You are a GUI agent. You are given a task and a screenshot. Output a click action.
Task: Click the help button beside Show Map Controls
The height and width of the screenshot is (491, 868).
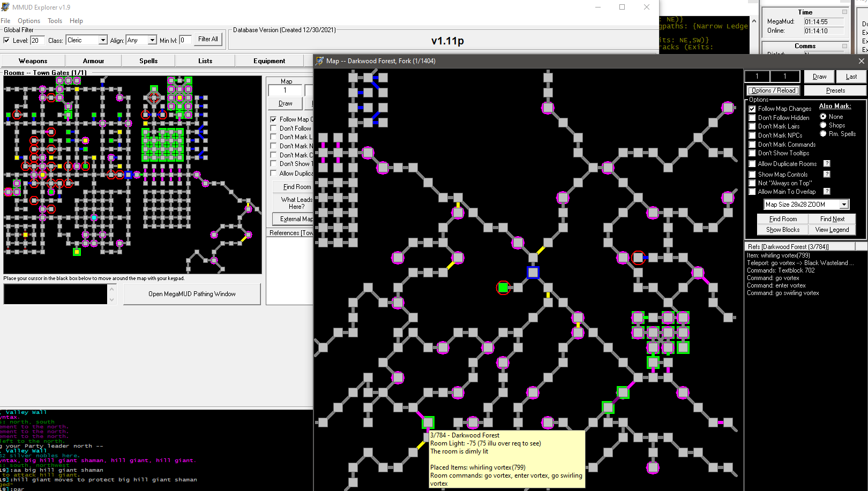pos(827,174)
